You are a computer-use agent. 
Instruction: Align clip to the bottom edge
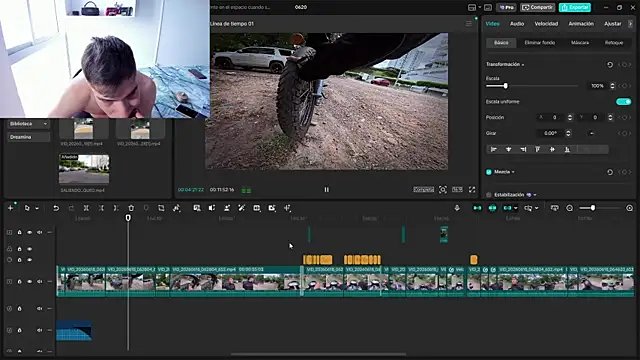567,150
